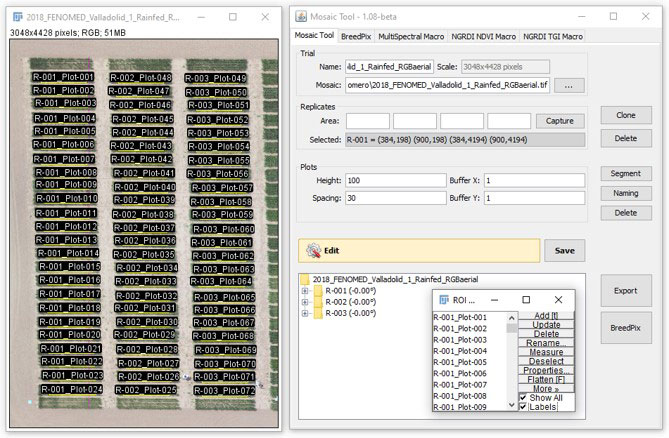Click the R-001_Plot-024 label on the image
Viewport: 669px width, 438px height.
72,389
